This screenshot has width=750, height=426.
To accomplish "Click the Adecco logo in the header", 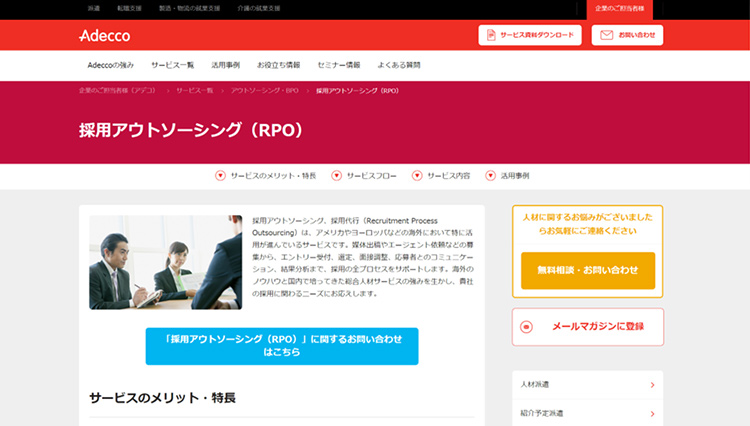I will 105,35.
